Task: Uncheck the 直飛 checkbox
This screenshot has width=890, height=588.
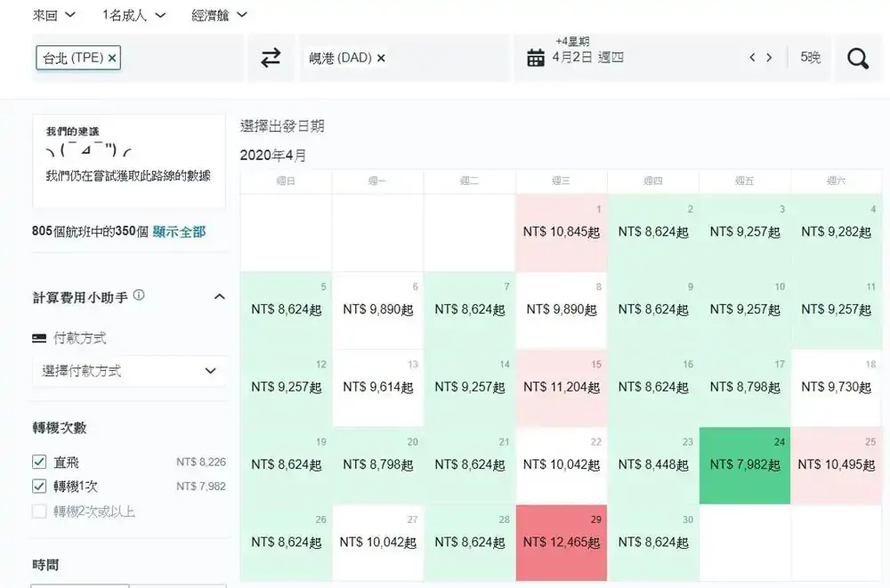Action: [39, 462]
